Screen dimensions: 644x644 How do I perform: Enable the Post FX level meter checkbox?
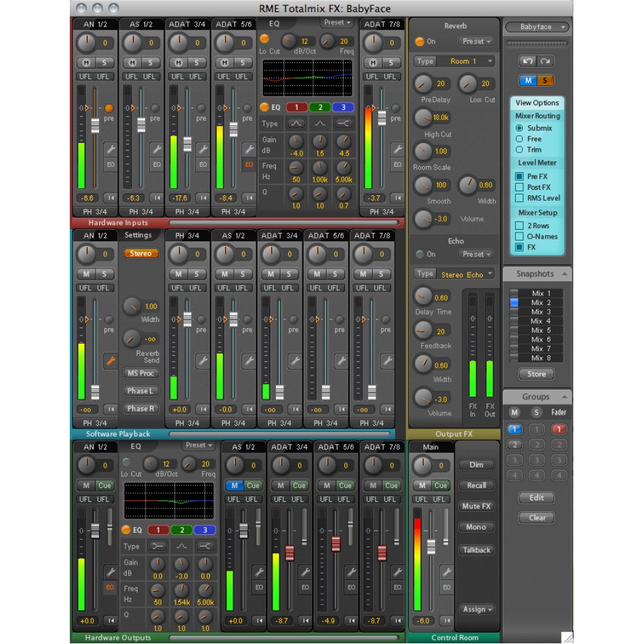pos(520,187)
